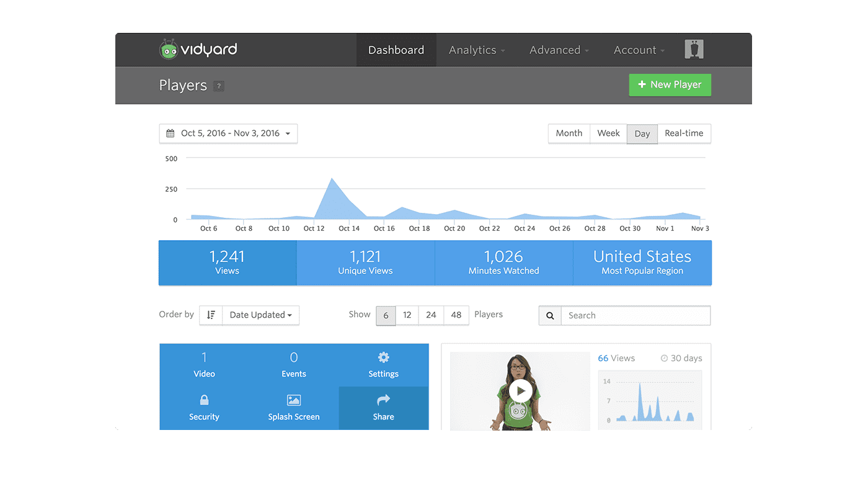Play the video thumbnail
This screenshot has height=479, width=868.
(520, 391)
